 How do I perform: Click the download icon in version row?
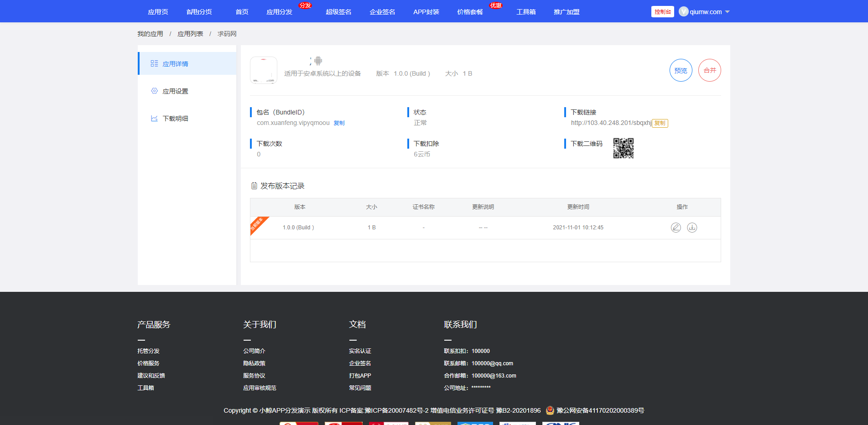pyautogui.click(x=692, y=228)
